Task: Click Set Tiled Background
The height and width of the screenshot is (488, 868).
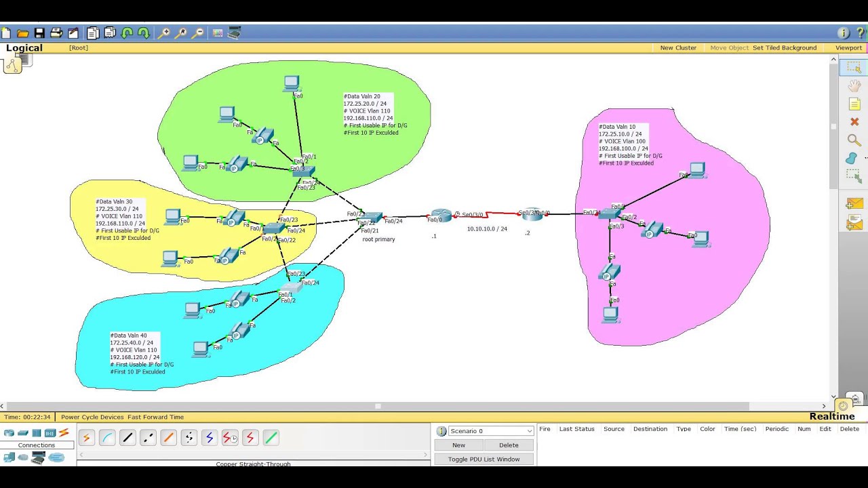Action: coord(785,48)
